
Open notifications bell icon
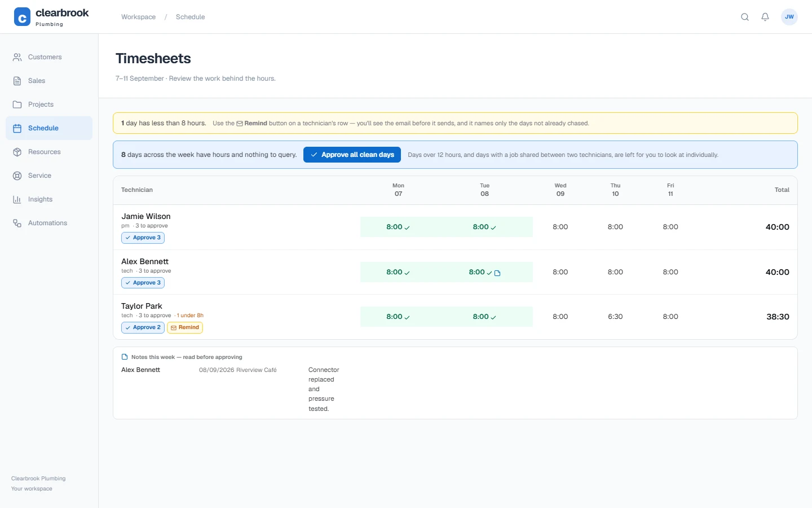coord(765,17)
